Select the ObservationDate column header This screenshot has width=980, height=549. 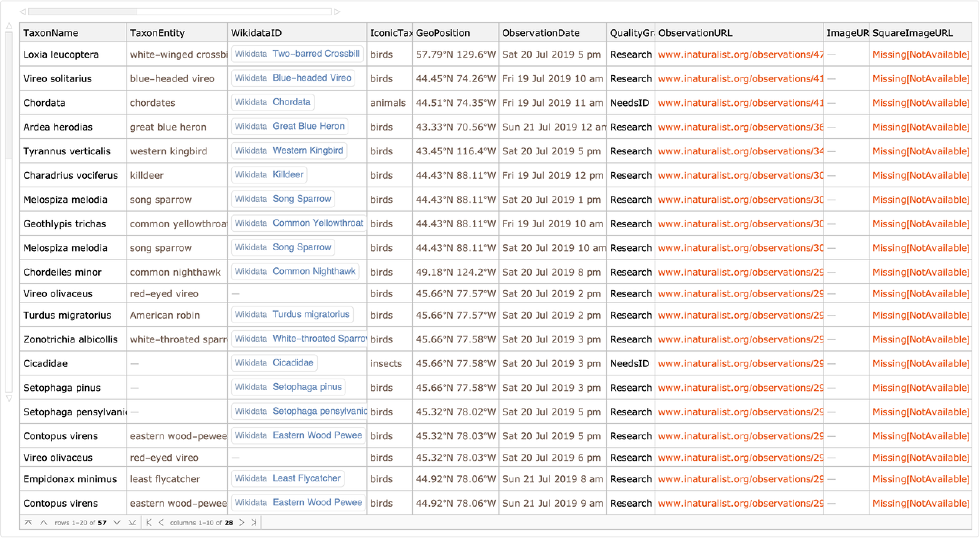[541, 33]
